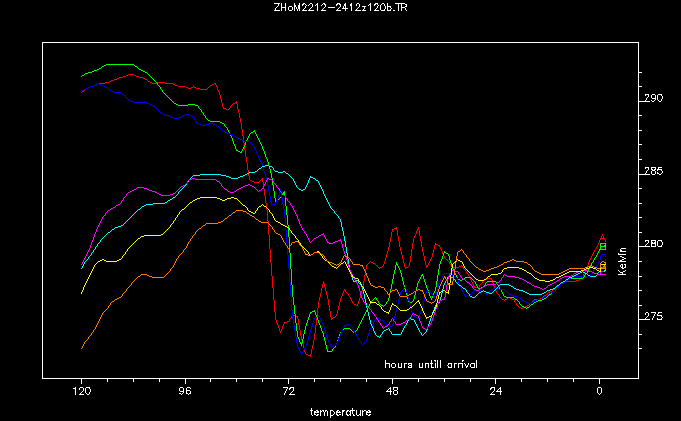
Task: Click the green line's start at 120 hours
Action: coord(82,76)
